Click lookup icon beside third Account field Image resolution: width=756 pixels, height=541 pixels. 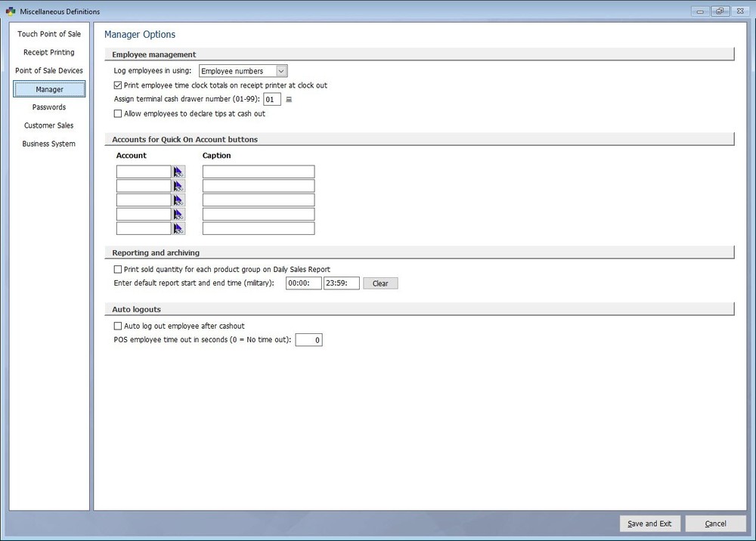pos(178,200)
